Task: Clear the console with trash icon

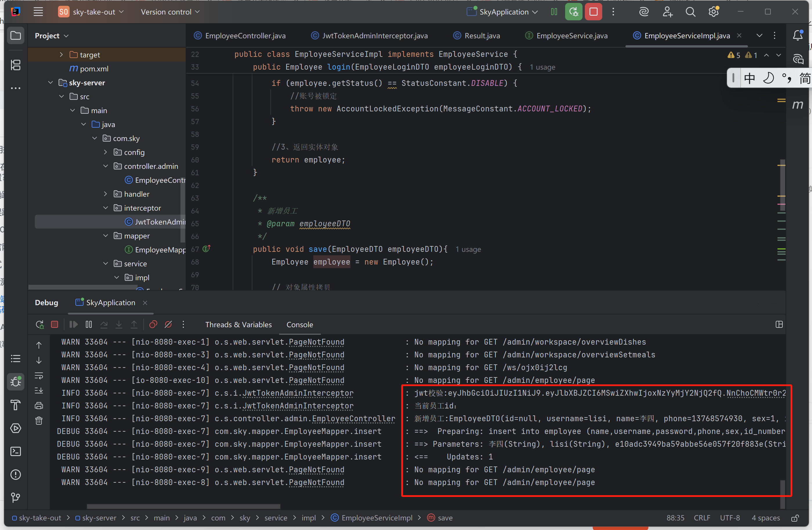Action: click(x=39, y=421)
